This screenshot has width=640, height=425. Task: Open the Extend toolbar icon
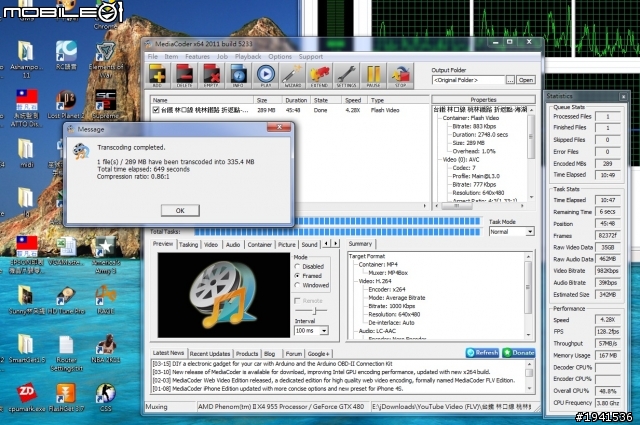click(319, 76)
